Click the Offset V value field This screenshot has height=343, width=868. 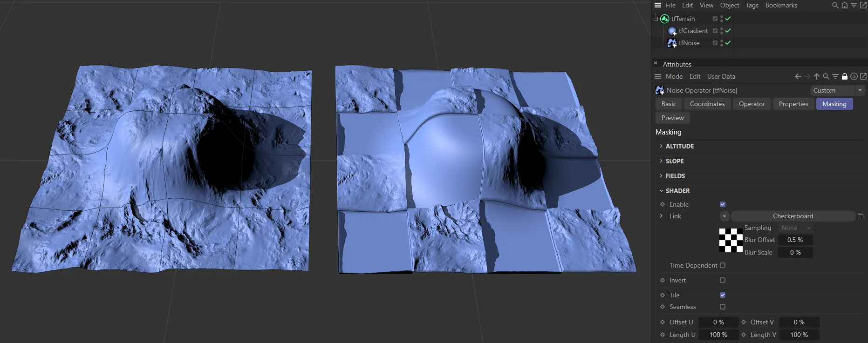(799, 322)
